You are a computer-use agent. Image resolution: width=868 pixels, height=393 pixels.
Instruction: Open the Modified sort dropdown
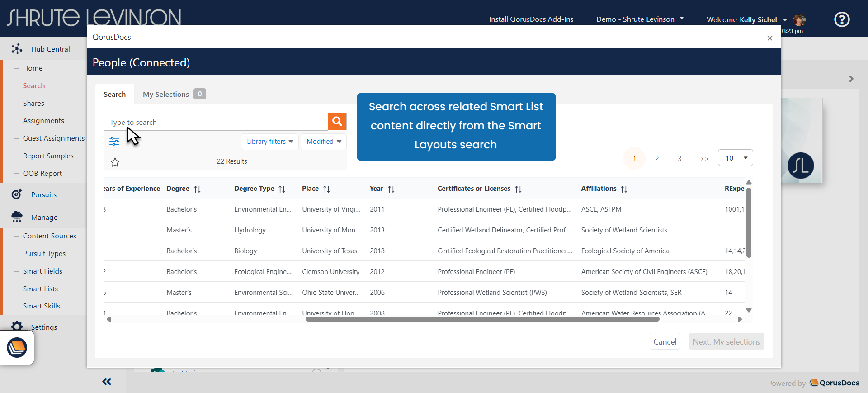point(324,142)
